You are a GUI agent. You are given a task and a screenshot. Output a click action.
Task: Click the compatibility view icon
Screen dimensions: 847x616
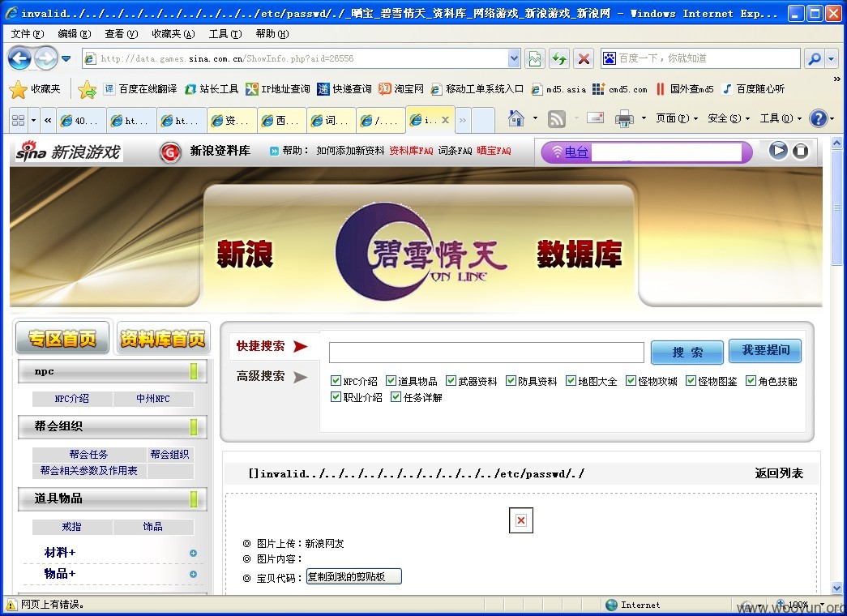pyautogui.click(x=534, y=58)
